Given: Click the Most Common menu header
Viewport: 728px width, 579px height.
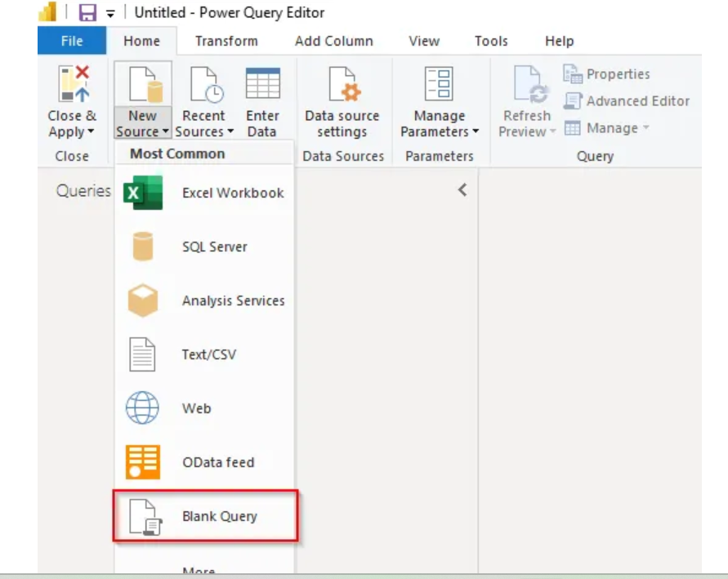Looking at the screenshot, I should tap(177, 154).
